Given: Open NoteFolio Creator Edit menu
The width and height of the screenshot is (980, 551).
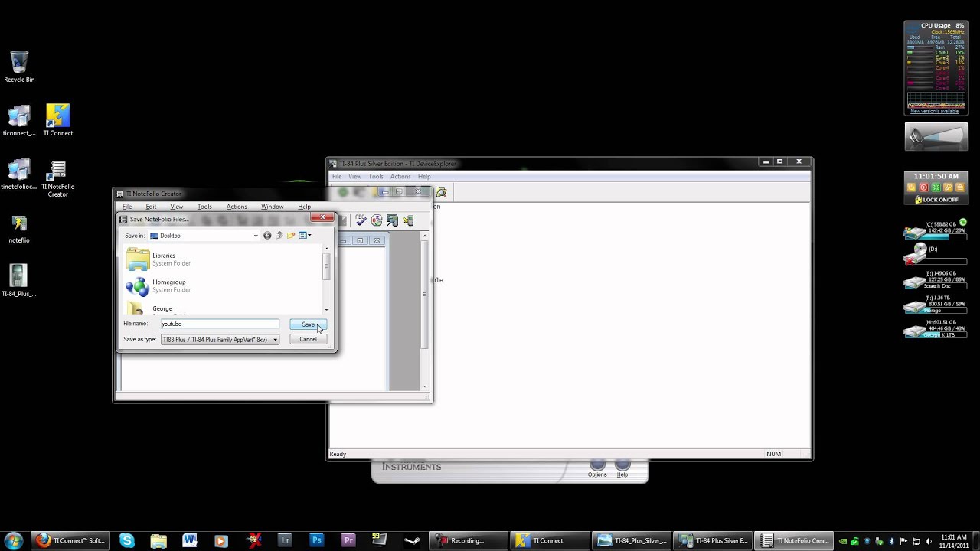Looking at the screenshot, I should click(151, 207).
